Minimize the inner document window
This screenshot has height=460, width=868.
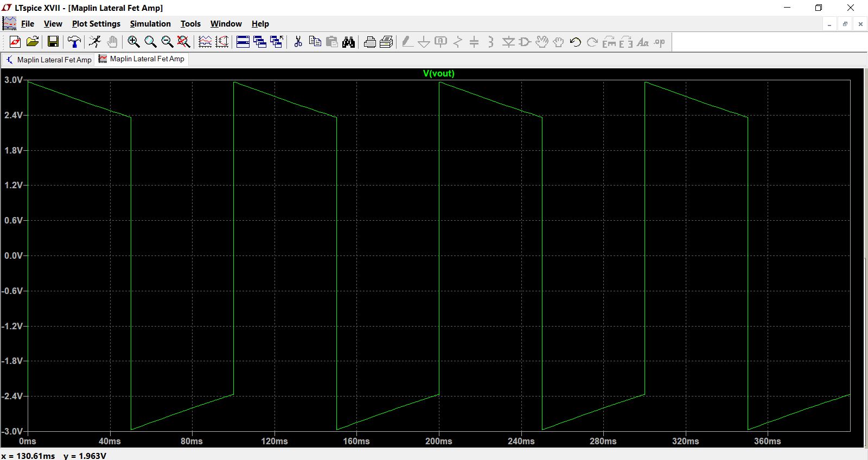pyautogui.click(x=829, y=24)
